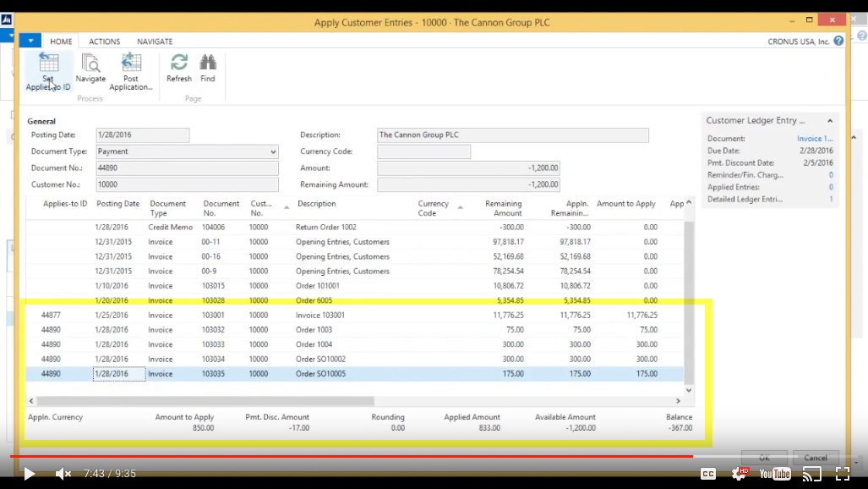Enter fullscreen video mode
This screenshot has width=868, height=489.
coord(843,474)
